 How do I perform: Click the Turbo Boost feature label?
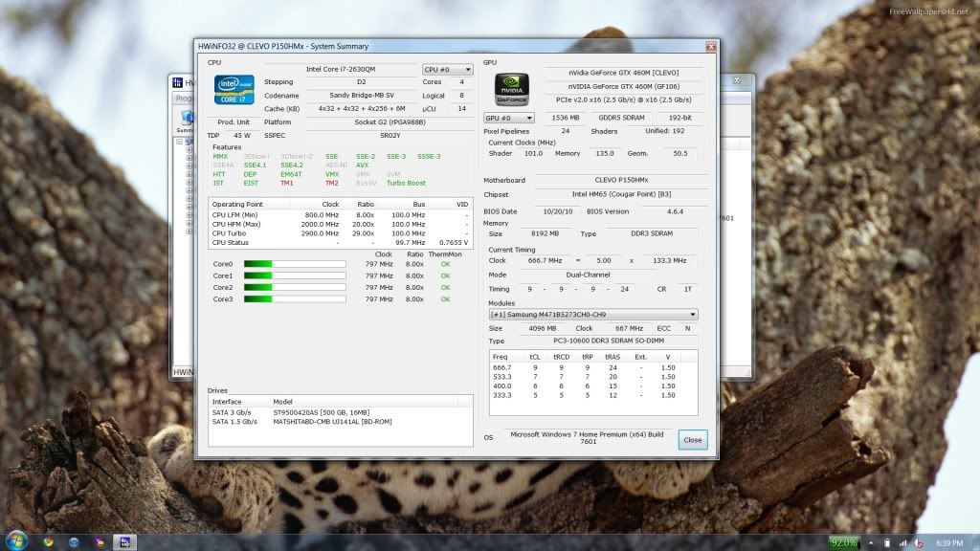(406, 183)
